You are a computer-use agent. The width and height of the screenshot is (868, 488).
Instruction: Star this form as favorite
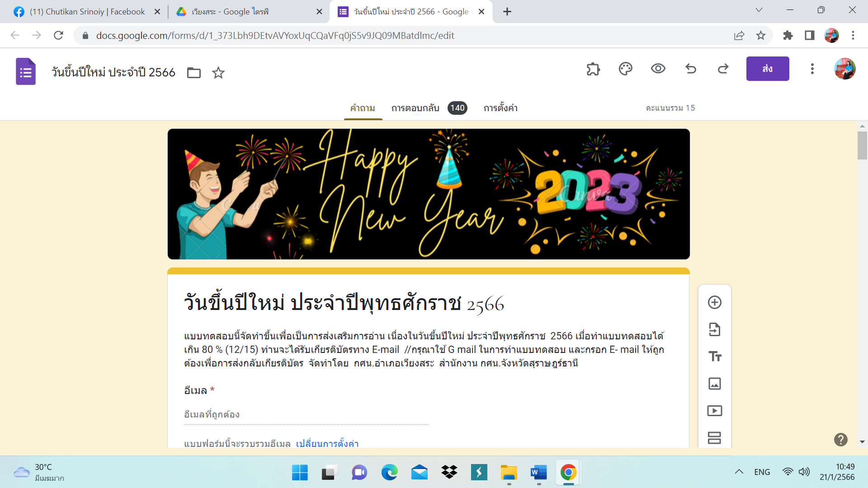tap(218, 73)
